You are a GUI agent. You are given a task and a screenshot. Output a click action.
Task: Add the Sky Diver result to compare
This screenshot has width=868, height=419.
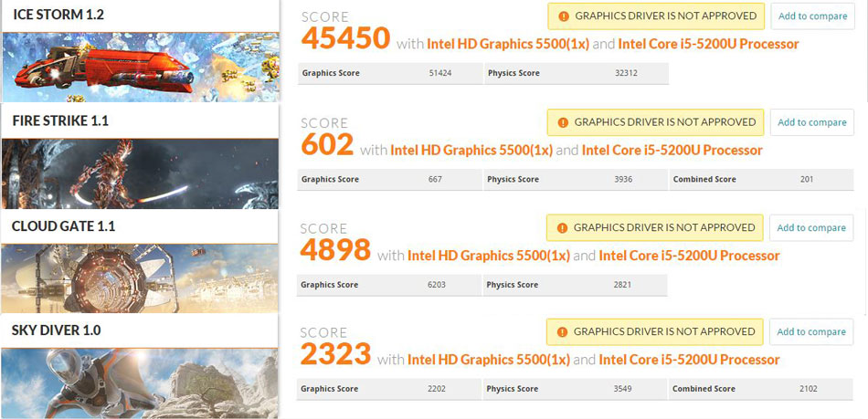pos(811,331)
